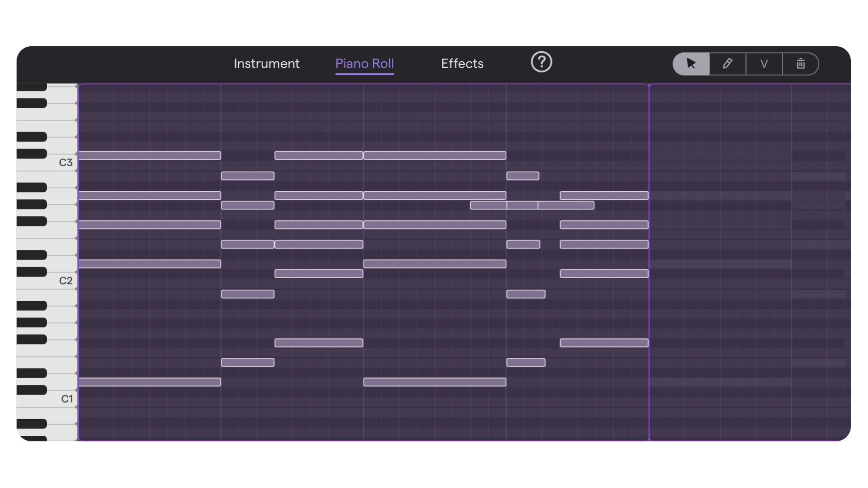
Task: Select the lowest note near C1
Action: coord(149,382)
